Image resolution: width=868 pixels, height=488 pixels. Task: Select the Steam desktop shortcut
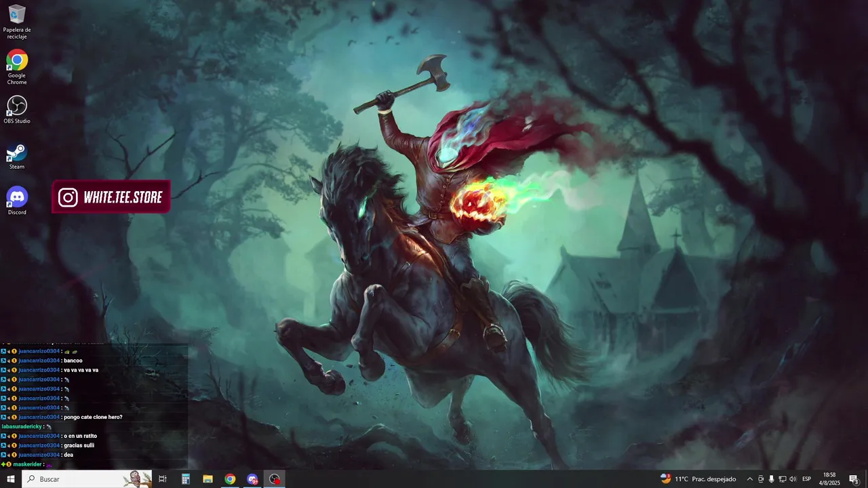pos(17,156)
